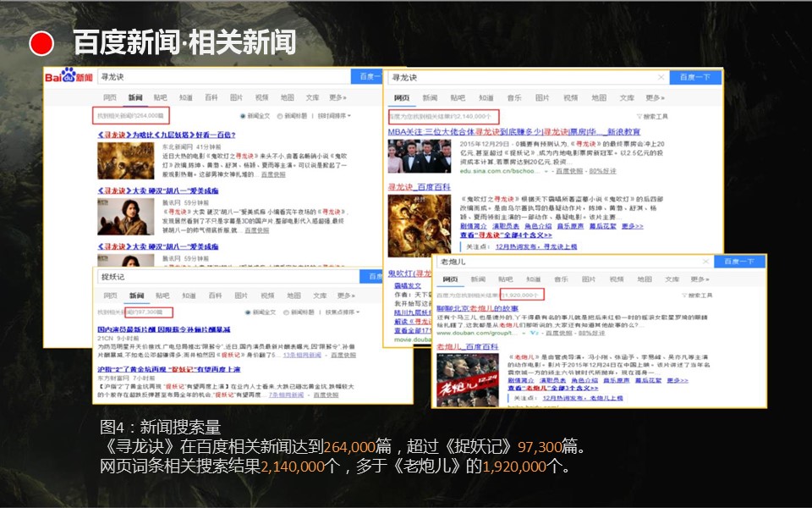Viewport: 812px width, 508px height.
Task: Open 贴吧 tab in the 寻龙诀 news window
Action: click(x=160, y=97)
